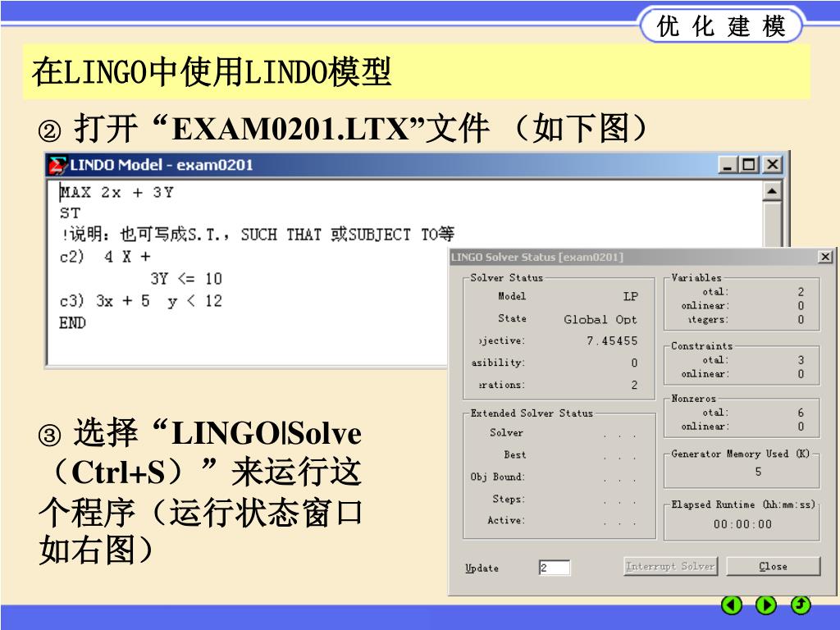Click the Close button in Solver Status
This screenshot has width=840, height=630.
coord(773,566)
